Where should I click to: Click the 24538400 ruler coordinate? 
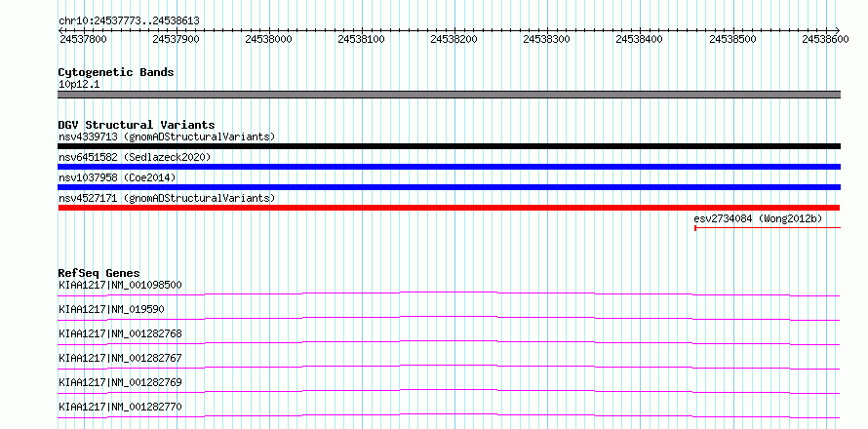click(x=640, y=39)
